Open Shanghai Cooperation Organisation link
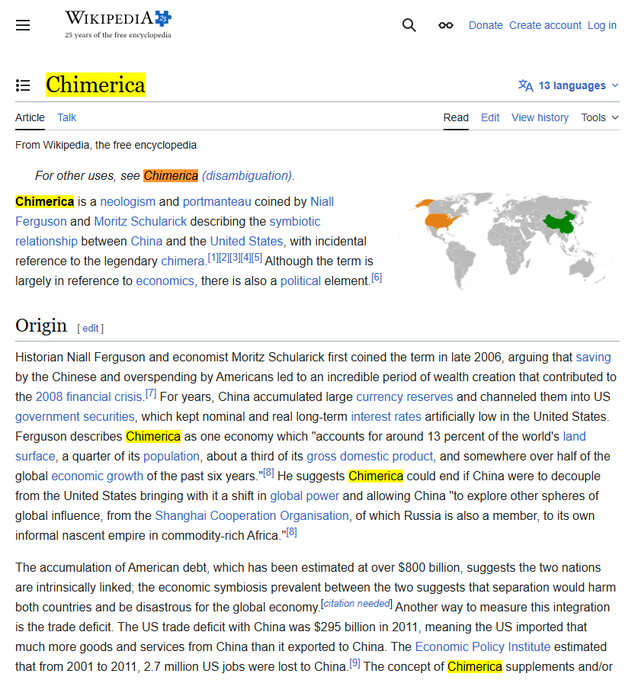The image size is (638, 680). pos(252,516)
